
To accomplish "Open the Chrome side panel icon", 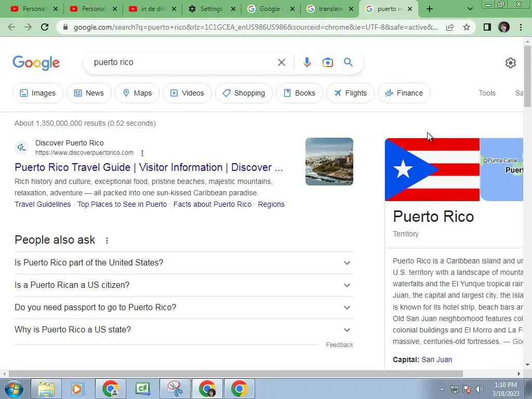I will pyautogui.click(x=487, y=27).
